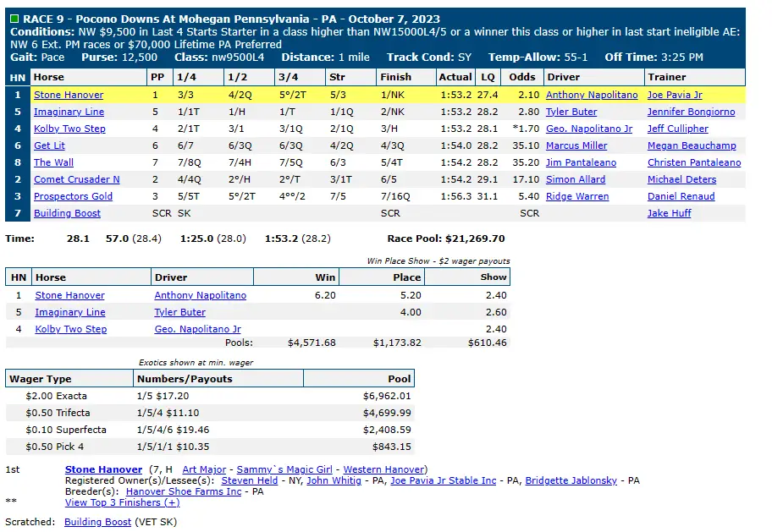This screenshot has width=772, height=532.
Task: Open Geo. Napolitano Jr link in payouts table
Action: [x=197, y=329]
